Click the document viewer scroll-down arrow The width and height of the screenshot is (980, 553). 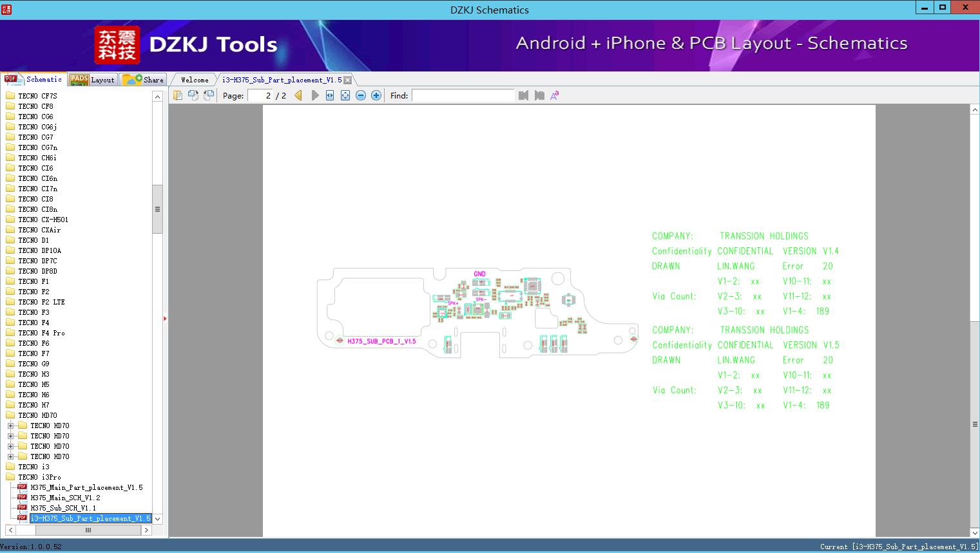point(975,532)
